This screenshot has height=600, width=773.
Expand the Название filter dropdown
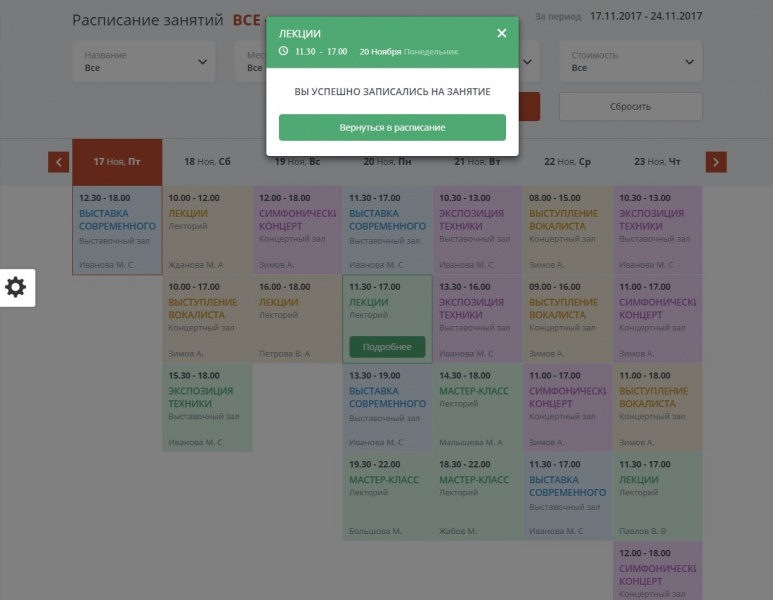pos(146,62)
